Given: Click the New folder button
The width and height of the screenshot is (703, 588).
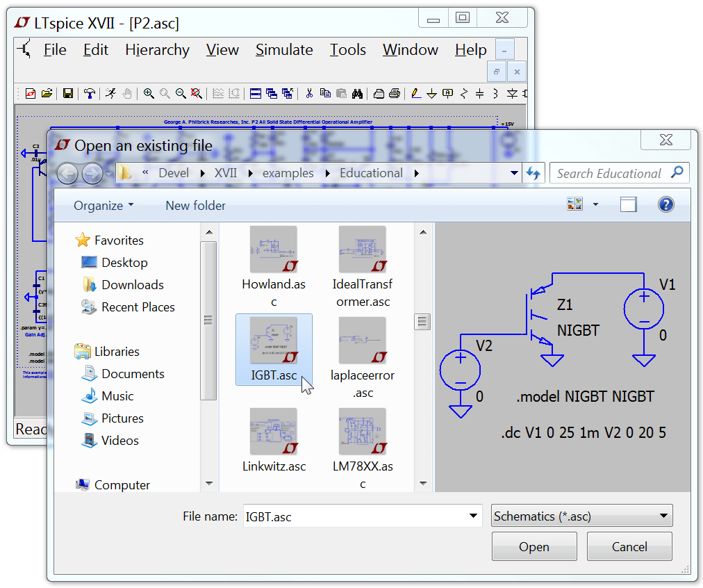Looking at the screenshot, I should (x=195, y=206).
